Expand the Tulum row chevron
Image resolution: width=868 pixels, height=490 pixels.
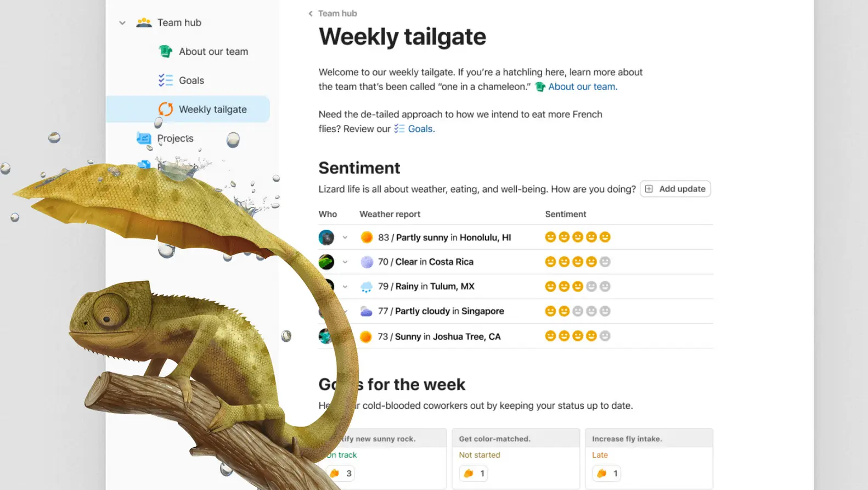pyautogui.click(x=345, y=286)
